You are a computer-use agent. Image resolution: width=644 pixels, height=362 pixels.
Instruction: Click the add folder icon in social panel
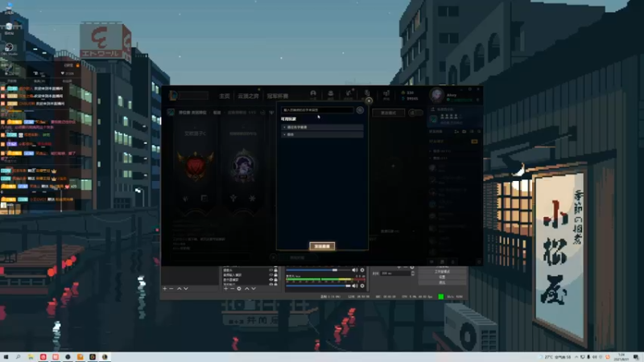pos(464,132)
